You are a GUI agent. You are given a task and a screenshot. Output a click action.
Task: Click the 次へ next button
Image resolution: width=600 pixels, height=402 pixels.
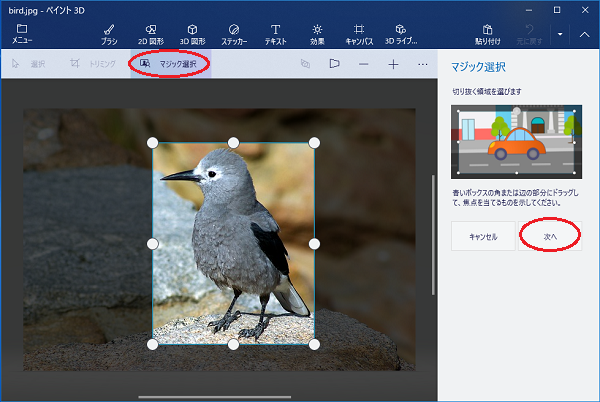pyautogui.click(x=550, y=236)
